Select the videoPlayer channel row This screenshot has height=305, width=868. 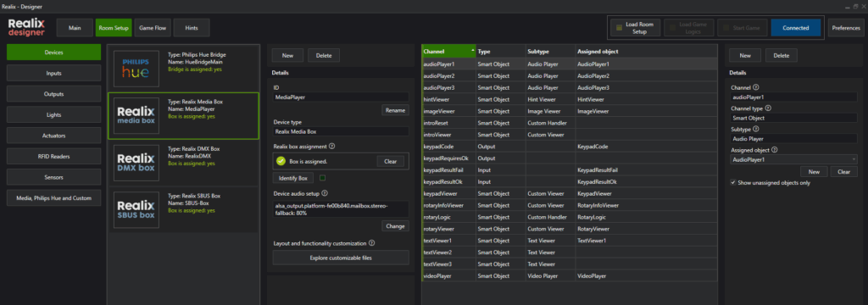pyautogui.click(x=569, y=275)
